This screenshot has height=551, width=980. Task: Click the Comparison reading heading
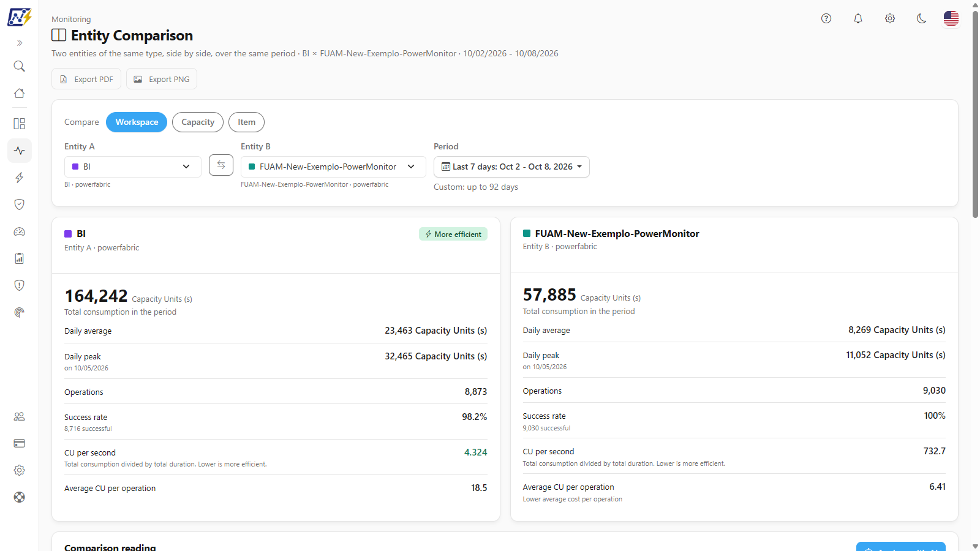110,547
